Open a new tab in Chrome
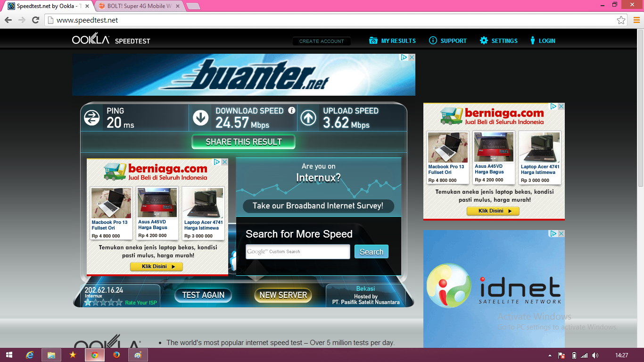This screenshot has height=362, width=644. (x=193, y=6)
